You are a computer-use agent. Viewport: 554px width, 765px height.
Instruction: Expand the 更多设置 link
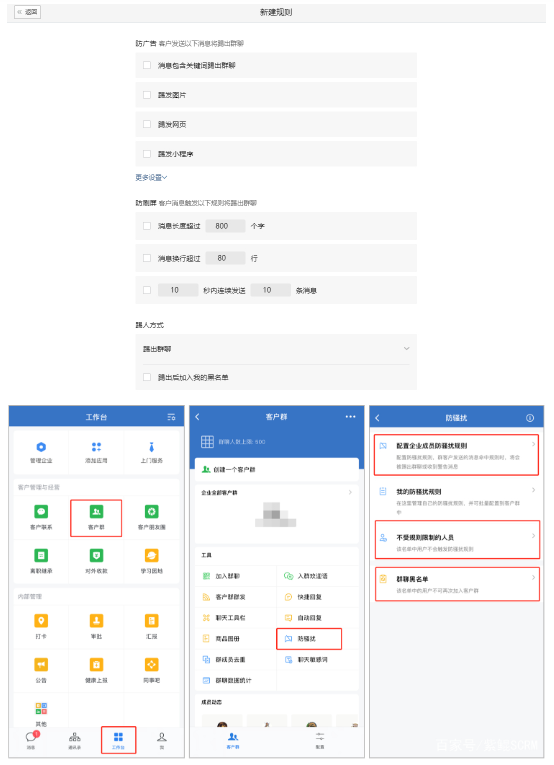click(x=151, y=178)
